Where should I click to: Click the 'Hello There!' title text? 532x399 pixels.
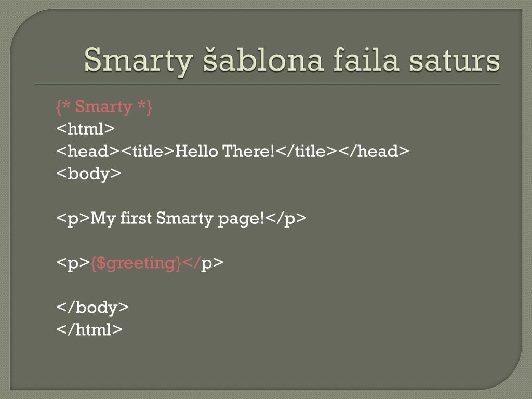click(224, 151)
